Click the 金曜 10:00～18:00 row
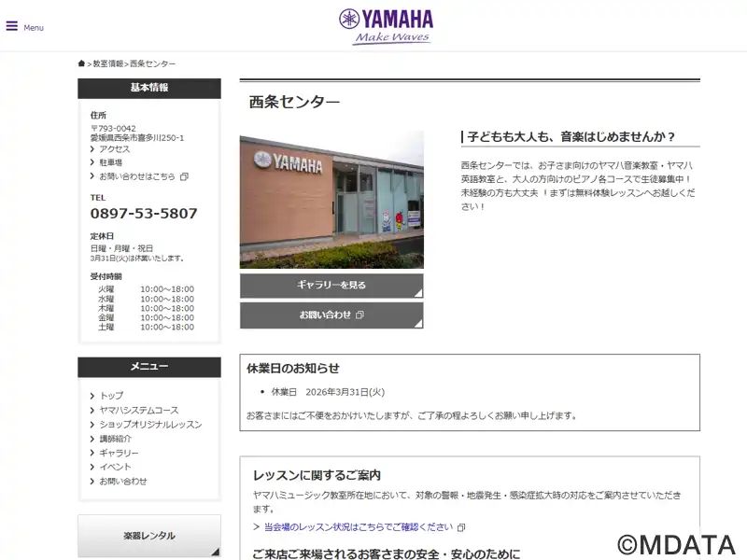747x560 pixels. coord(146,317)
